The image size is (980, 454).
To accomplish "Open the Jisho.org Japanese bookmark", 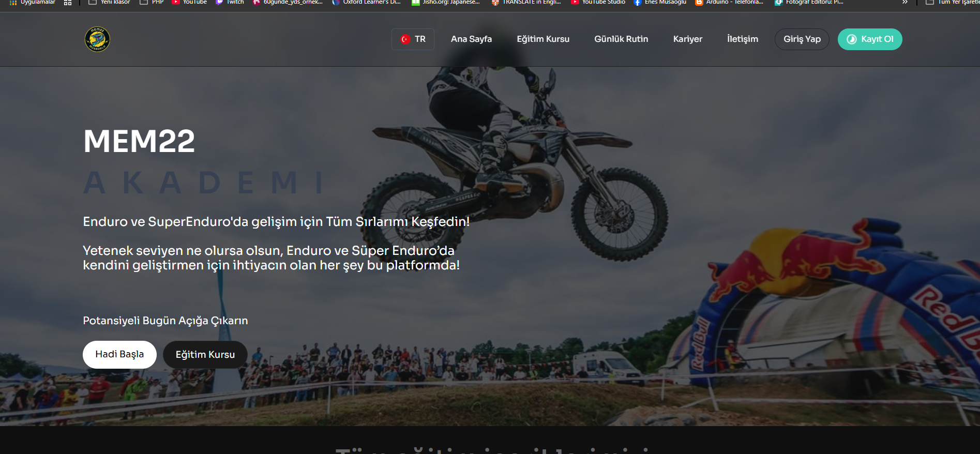I will point(446,3).
